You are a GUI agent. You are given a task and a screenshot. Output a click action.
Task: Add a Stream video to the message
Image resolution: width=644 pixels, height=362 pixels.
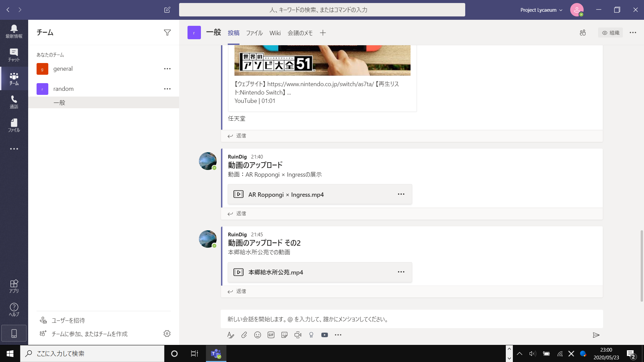coord(324,335)
